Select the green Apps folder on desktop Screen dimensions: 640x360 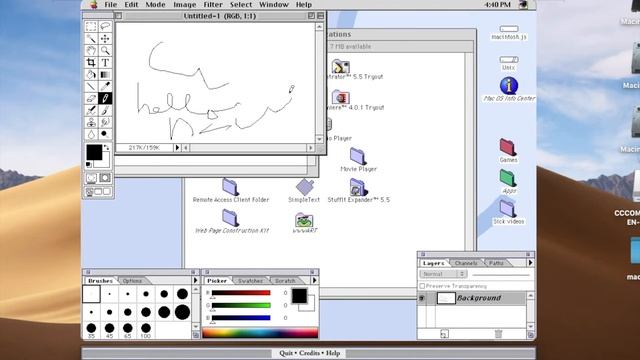point(508,178)
